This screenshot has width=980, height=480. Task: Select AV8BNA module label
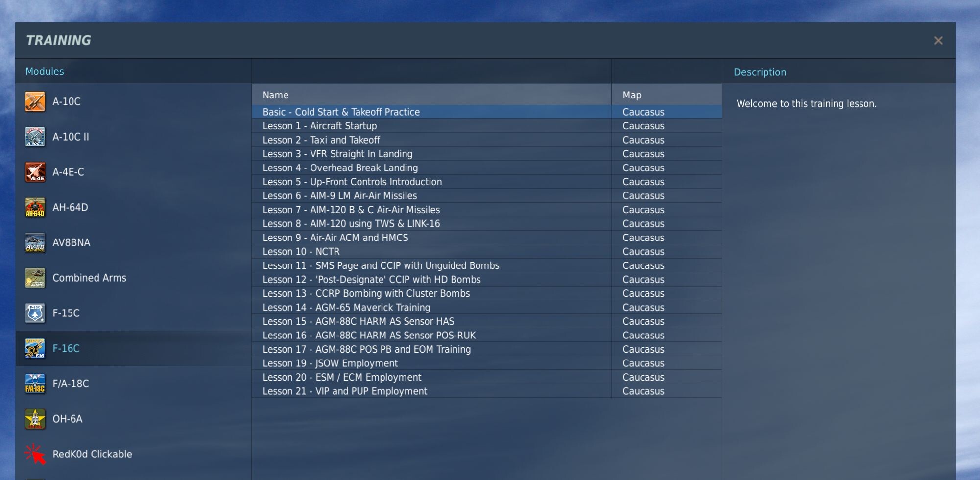point(72,242)
